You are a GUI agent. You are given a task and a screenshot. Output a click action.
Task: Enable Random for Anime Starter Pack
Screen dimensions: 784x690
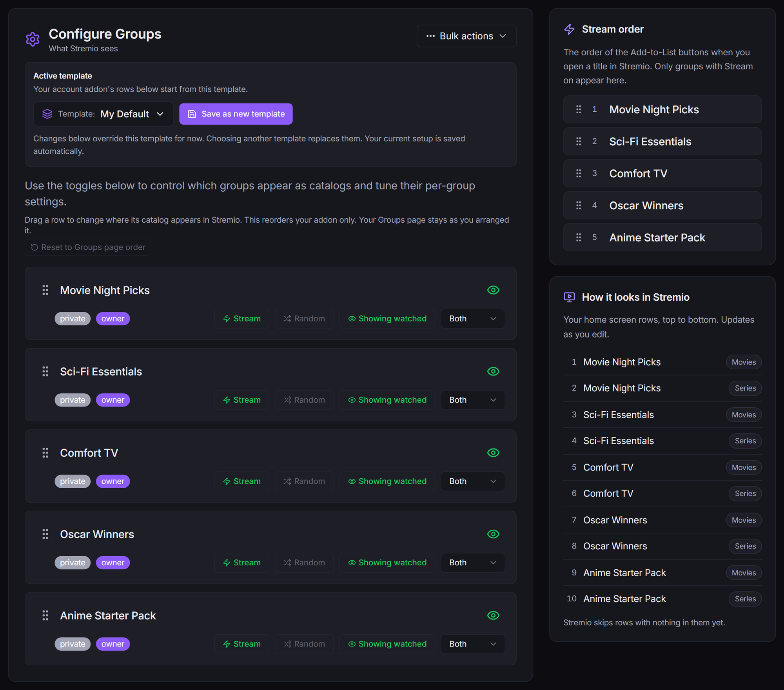pos(304,644)
